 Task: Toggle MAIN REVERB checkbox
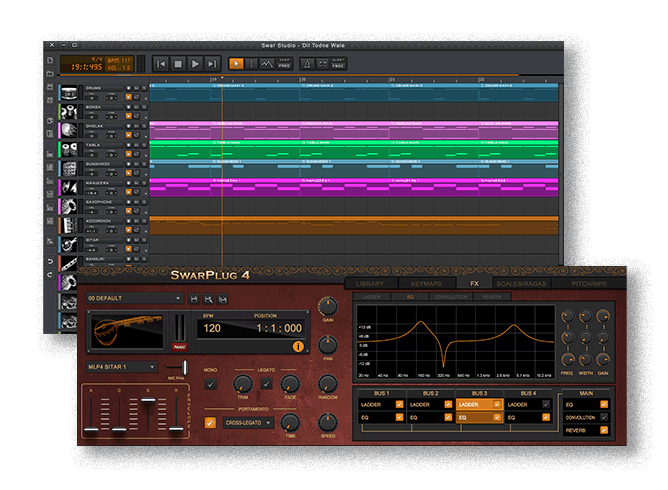(x=604, y=430)
